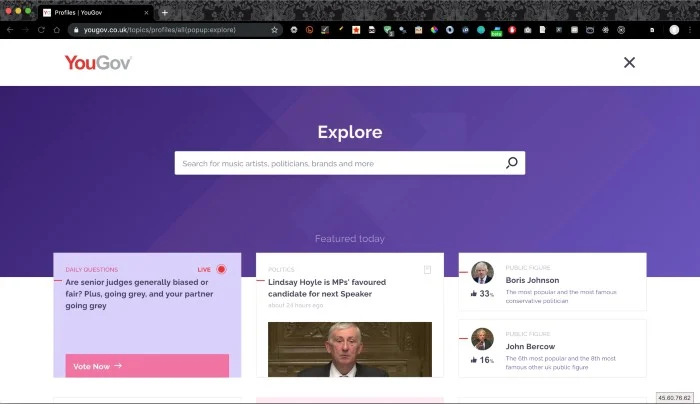Viewport: 700px width, 404px height.
Task: Click the green beta extension icon
Action: coord(496,31)
